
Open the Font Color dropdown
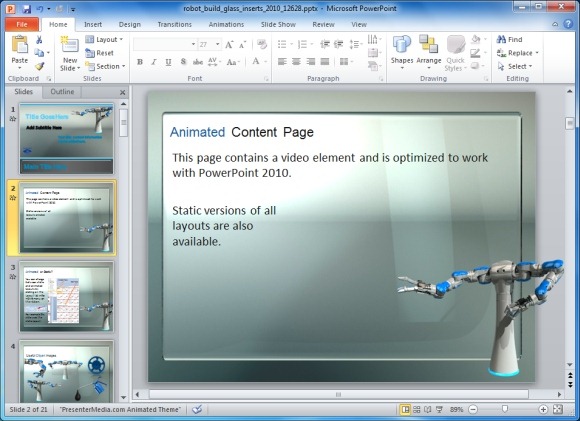pos(266,62)
